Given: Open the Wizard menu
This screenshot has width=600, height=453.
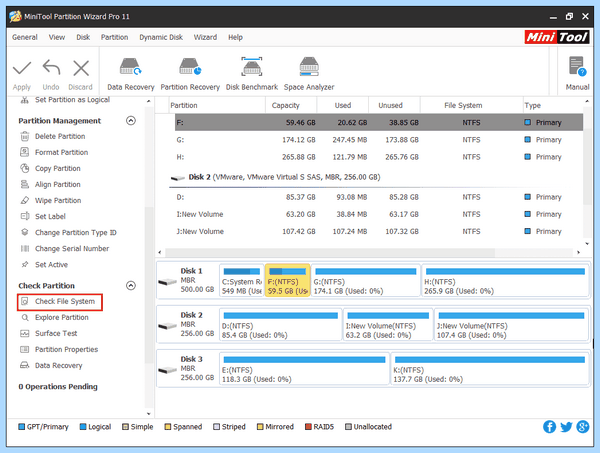Looking at the screenshot, I should (205, 37).
